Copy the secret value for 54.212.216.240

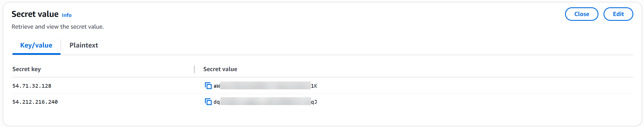click(208, 102)
